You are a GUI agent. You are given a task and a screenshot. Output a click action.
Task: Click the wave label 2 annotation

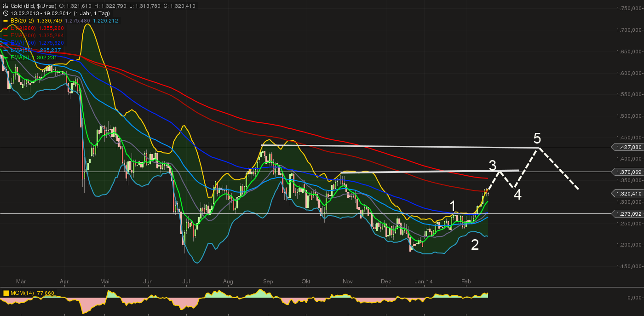tap(475, 245)
